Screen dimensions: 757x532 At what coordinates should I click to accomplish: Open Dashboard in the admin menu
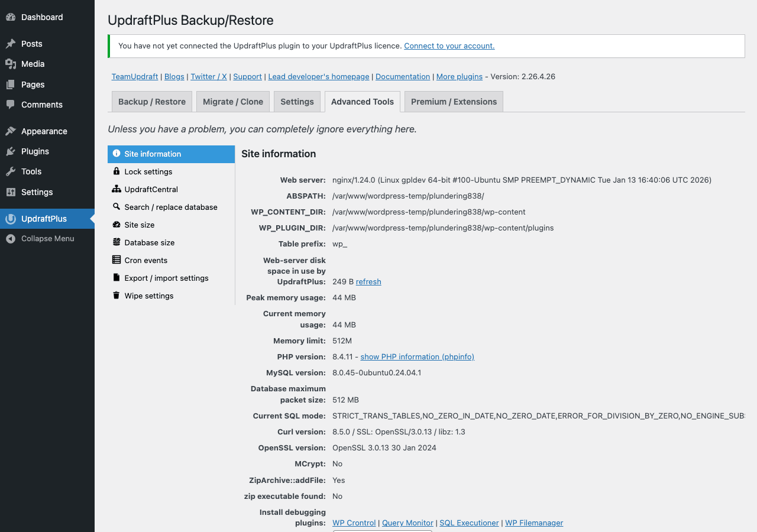click(47, 17)
